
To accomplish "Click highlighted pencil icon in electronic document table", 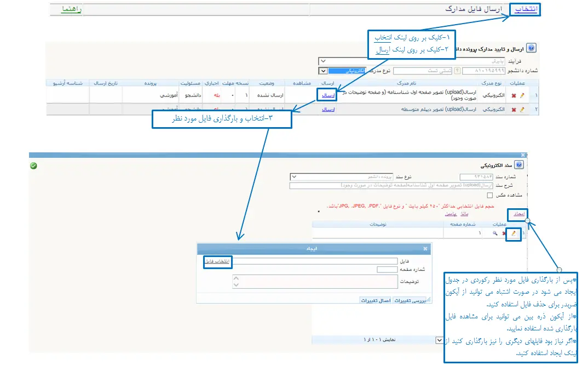I will point(514,233).
